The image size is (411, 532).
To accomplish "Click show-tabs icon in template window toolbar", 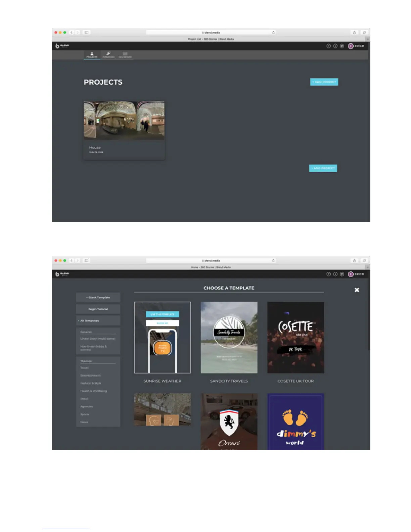I will coord(364,261).
